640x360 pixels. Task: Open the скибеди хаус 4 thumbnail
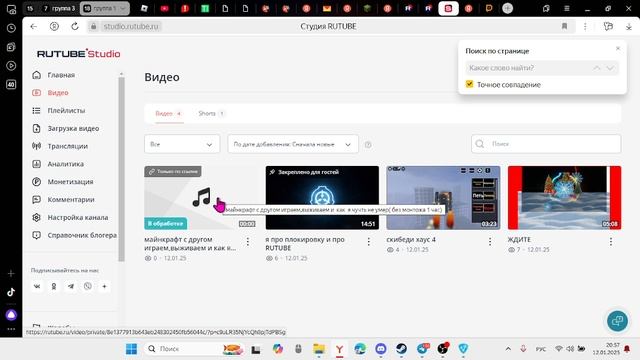coord(443,198)
